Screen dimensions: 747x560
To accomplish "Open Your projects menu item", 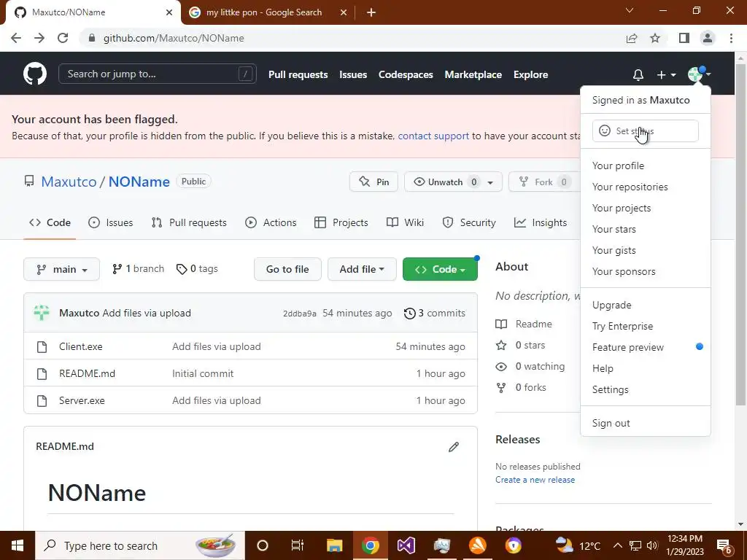I will (622, 208).
